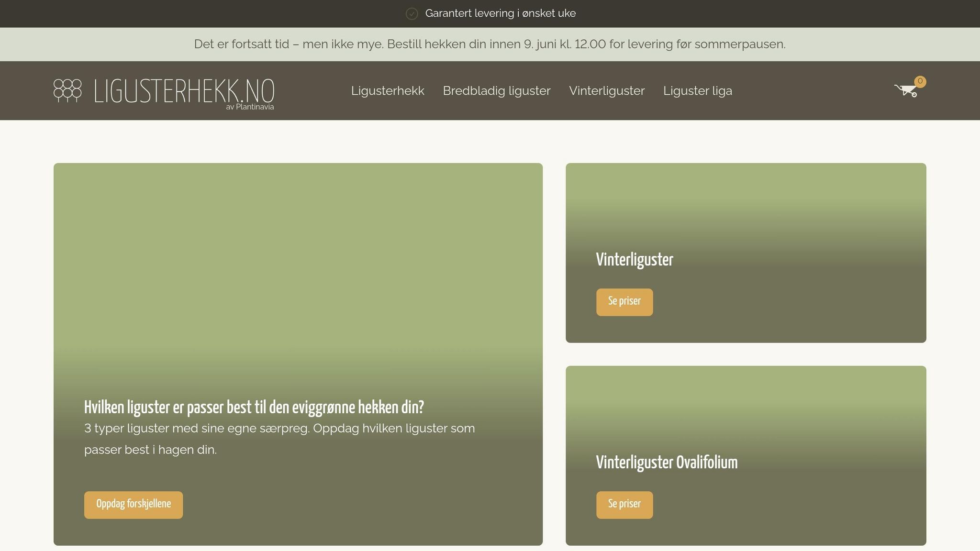Click the cart item count badge
This screenshot has width=980, height=551.
[920, 81]
